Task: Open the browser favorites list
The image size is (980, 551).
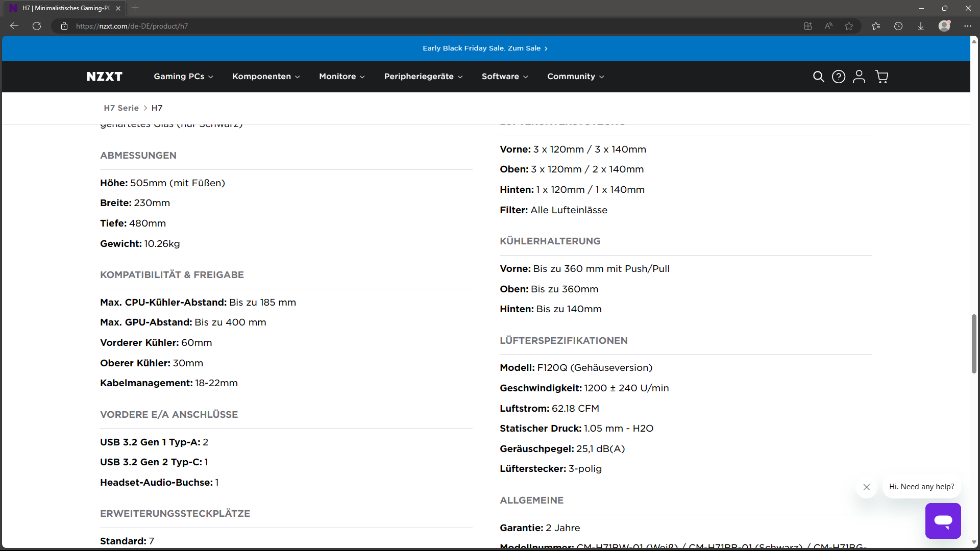Action: pos(876,26)
